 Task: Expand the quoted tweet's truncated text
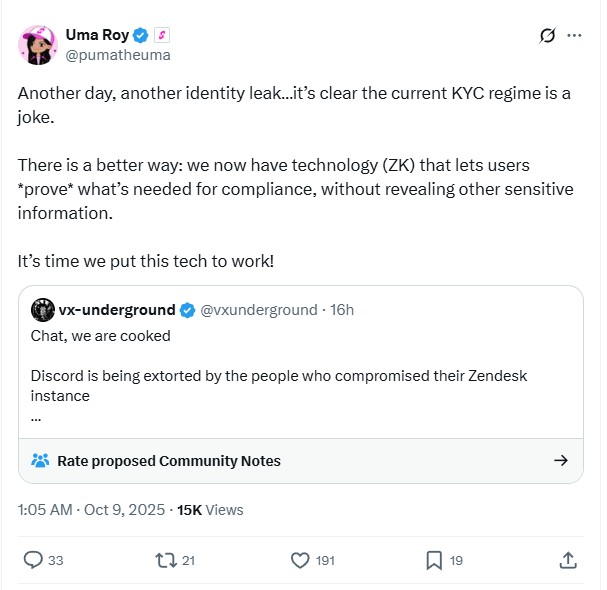pos(36,416)
